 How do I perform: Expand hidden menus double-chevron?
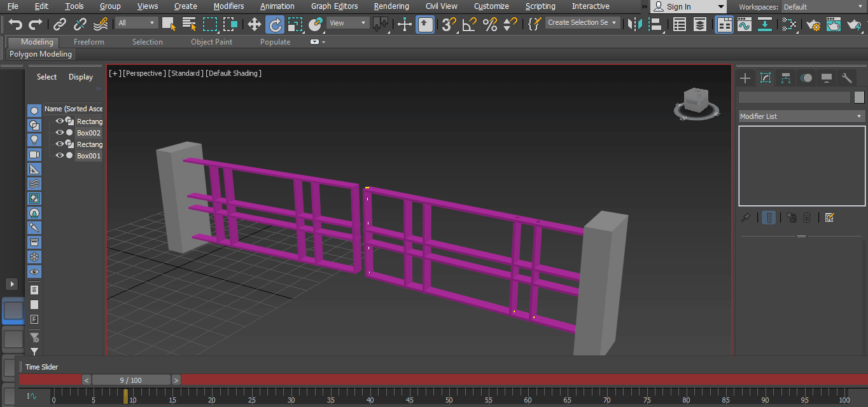[643, 6]
